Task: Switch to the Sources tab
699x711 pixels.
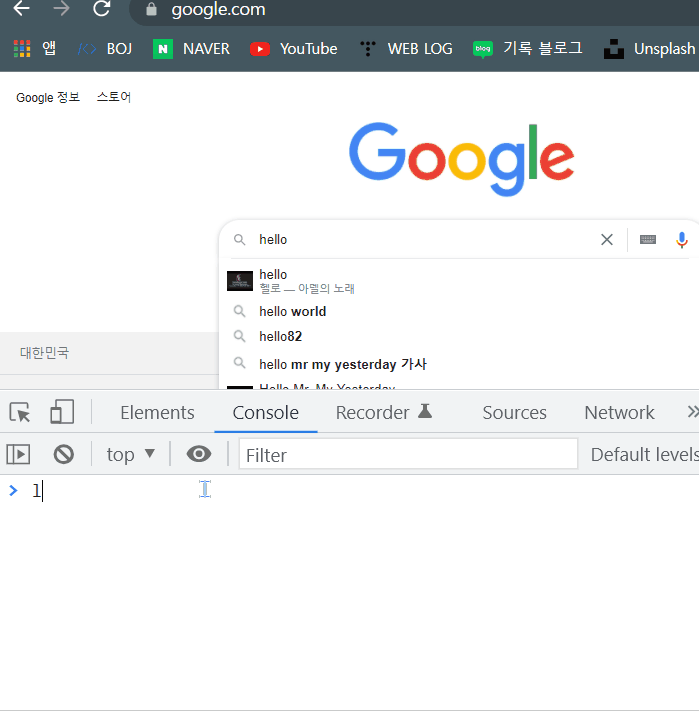Action: (x=515, y=413)
